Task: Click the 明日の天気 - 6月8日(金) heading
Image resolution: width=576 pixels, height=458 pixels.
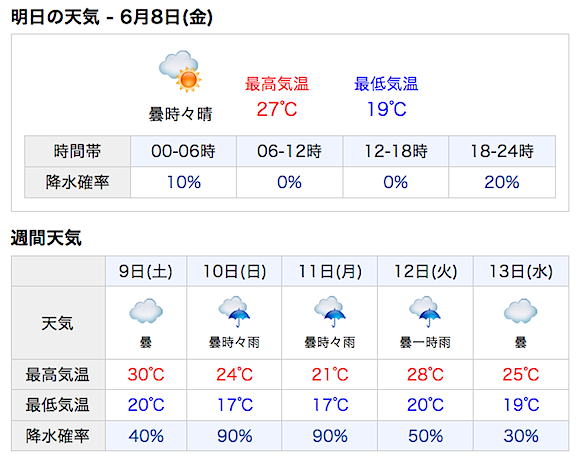Action: pyautogui.click(x=112, y=17)
